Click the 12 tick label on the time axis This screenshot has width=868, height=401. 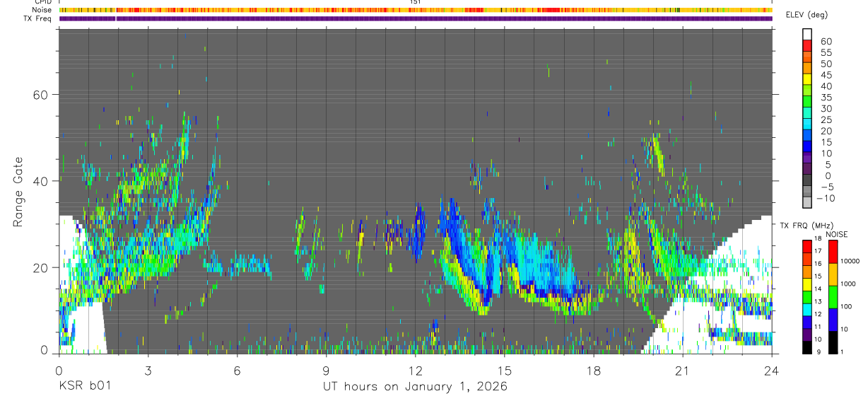click(415, 371)
